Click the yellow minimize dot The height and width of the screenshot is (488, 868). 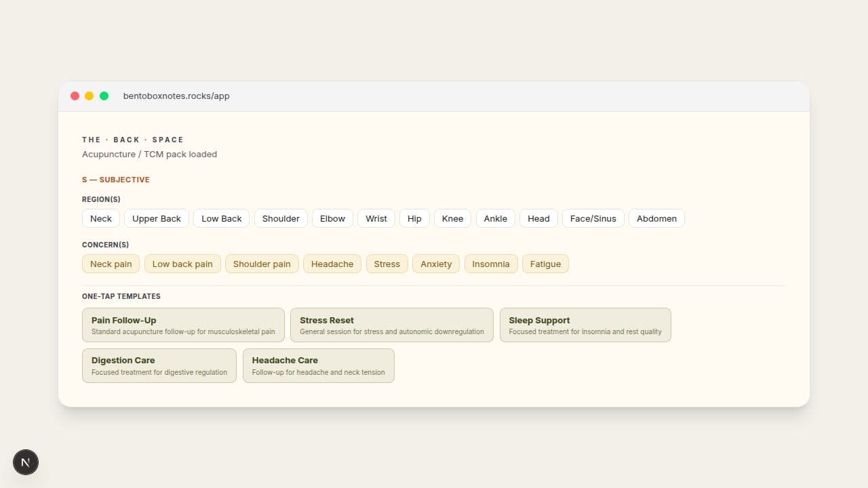(x=90, y=96)
